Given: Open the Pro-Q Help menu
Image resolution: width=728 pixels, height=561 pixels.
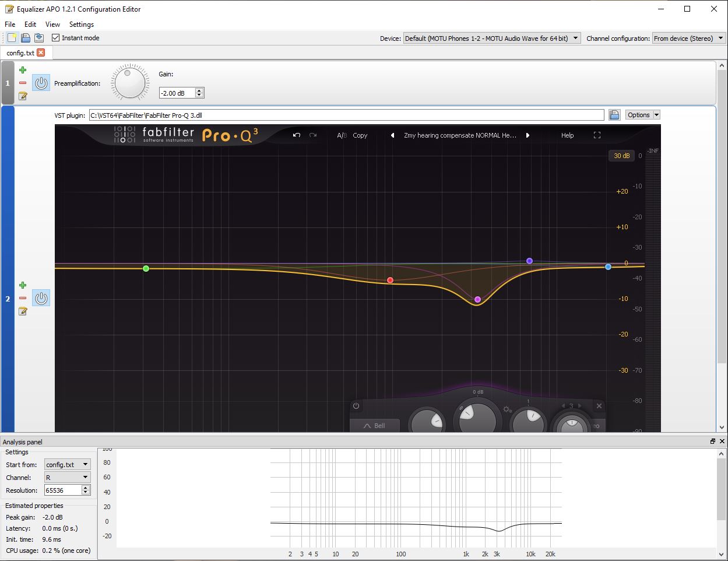Looking at the screenshot, I should pyautogui.click(x=567, y=135).
